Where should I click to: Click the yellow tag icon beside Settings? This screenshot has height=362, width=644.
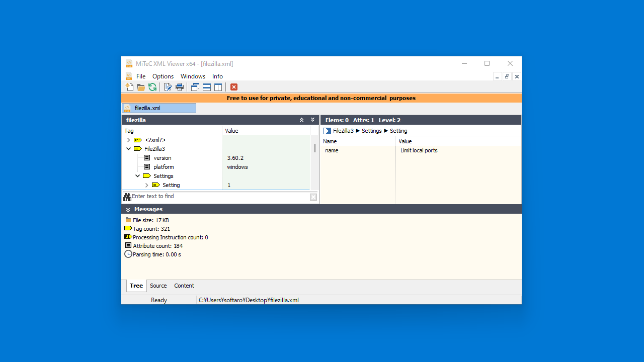click(x=147, y=176)
